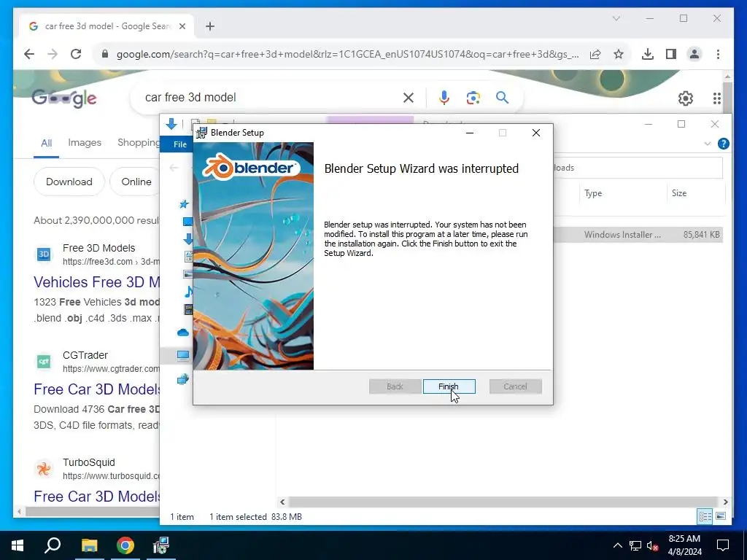The width and height of the screenshot is (747, 560).
Task: Search by image with Lens icon
Action: pyautogui.click(x=473, y=98)
